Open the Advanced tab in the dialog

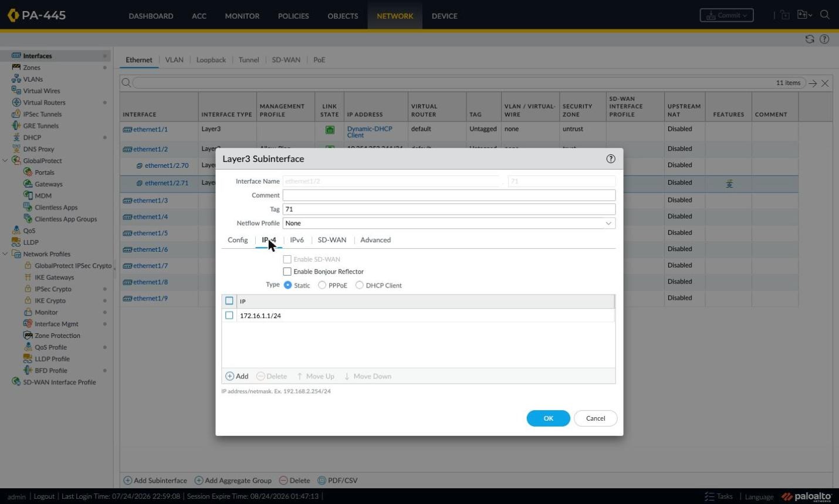click(x=375, y=240)
